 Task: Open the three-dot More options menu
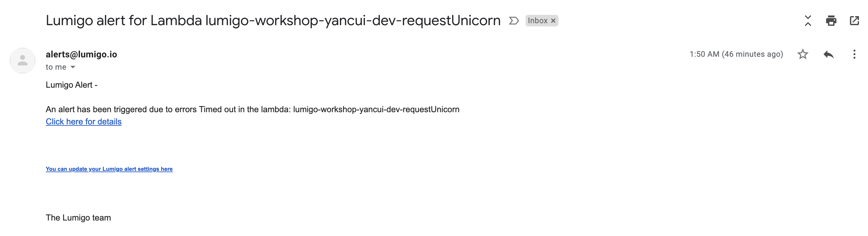coord(854,54)
